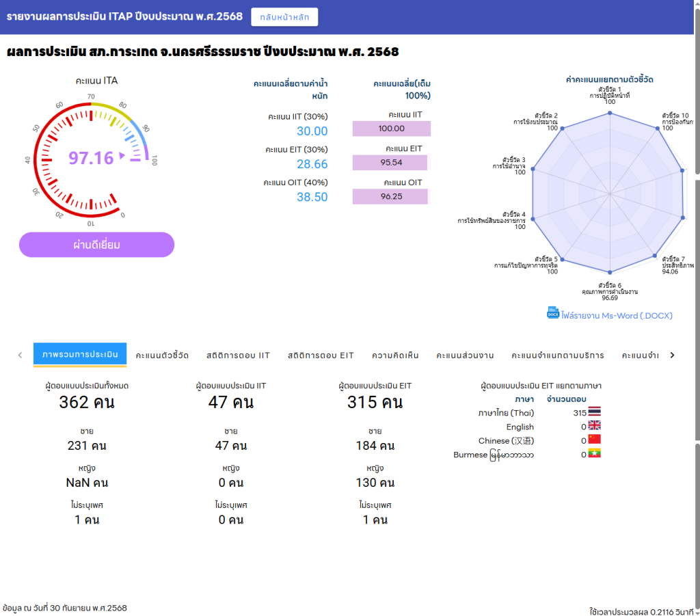Click the DOCX file icon
Image resolution: width=700 pixels, height=616 pixels.
point(553,312)
